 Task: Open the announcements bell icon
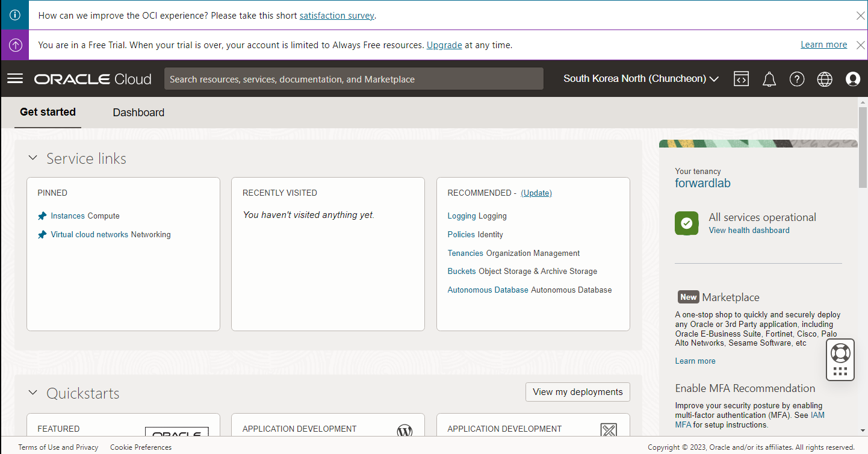(769, 79)
